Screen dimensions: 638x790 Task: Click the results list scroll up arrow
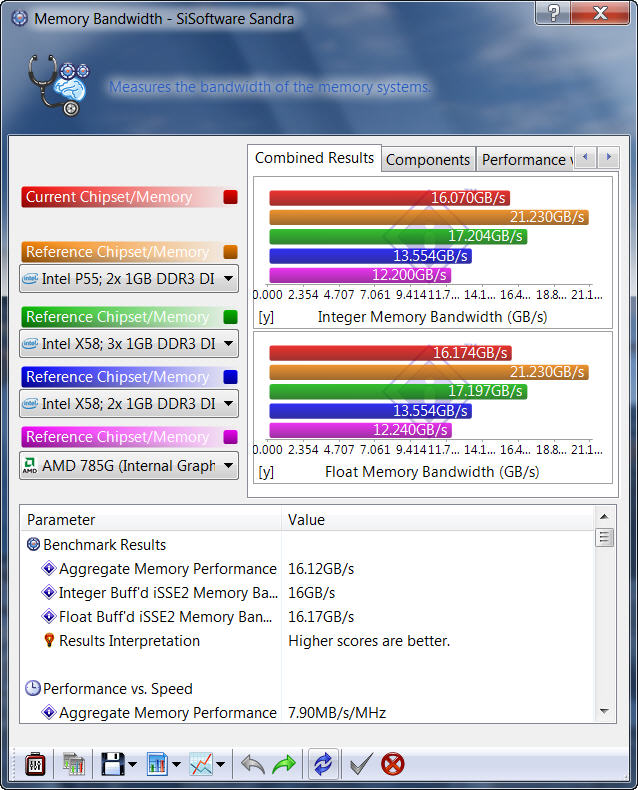[604, 516]
